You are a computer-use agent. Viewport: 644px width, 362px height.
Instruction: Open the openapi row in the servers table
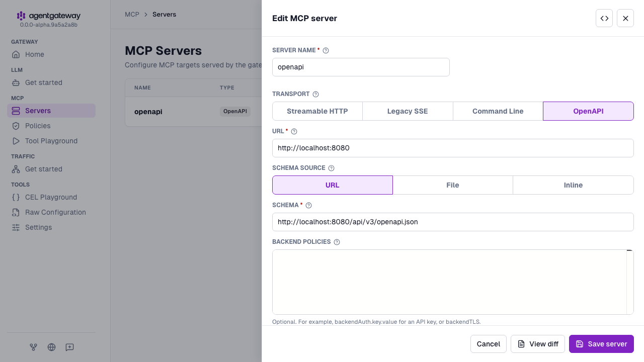pyautogui.click(x=193, y=112)
